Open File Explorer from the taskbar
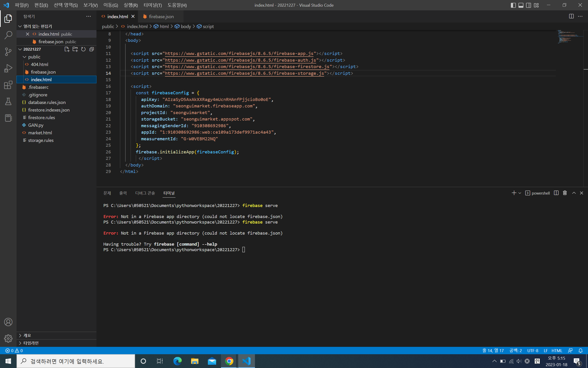Image resolution: width=588 pixels, height=368 pixels. [x=194, y=361]
